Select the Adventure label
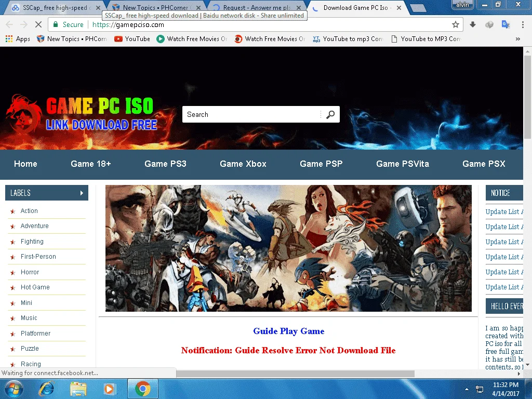 tap(34, 225)
